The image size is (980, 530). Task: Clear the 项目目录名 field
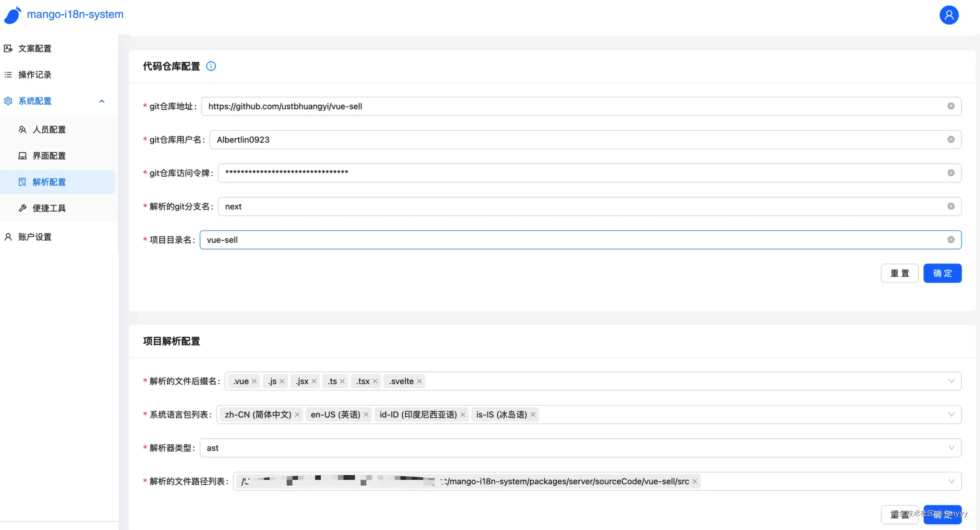pyautogui.click(x=951, y=240)
